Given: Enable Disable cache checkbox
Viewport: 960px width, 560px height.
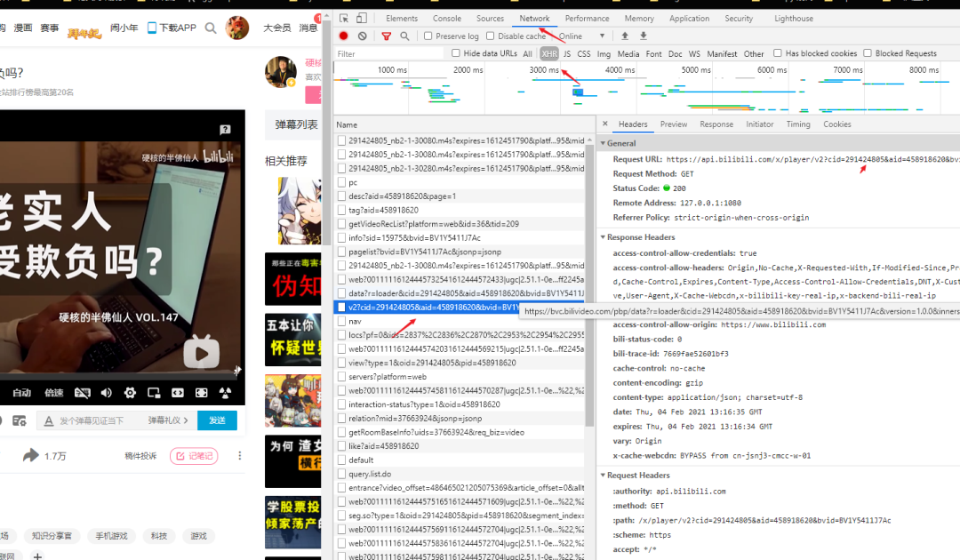Looking at the screenshot, I should click(491, 36).
